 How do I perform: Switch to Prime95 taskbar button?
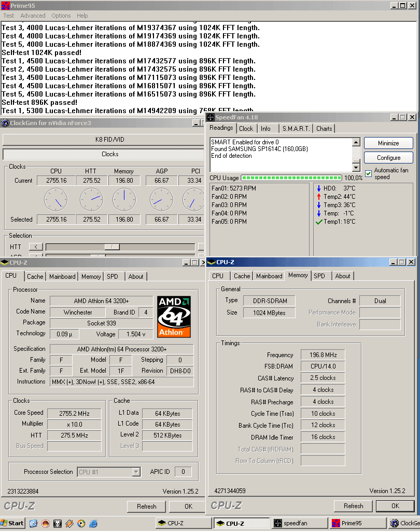[358, 523]
